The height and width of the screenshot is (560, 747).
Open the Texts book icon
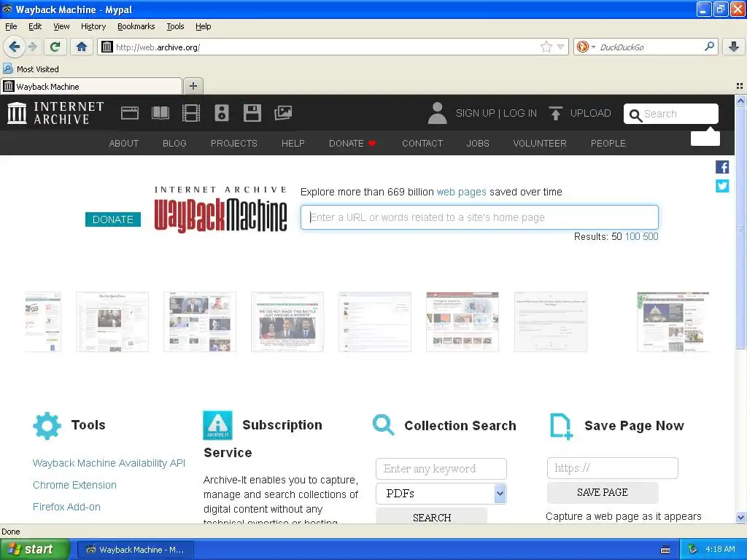[160, 113]
